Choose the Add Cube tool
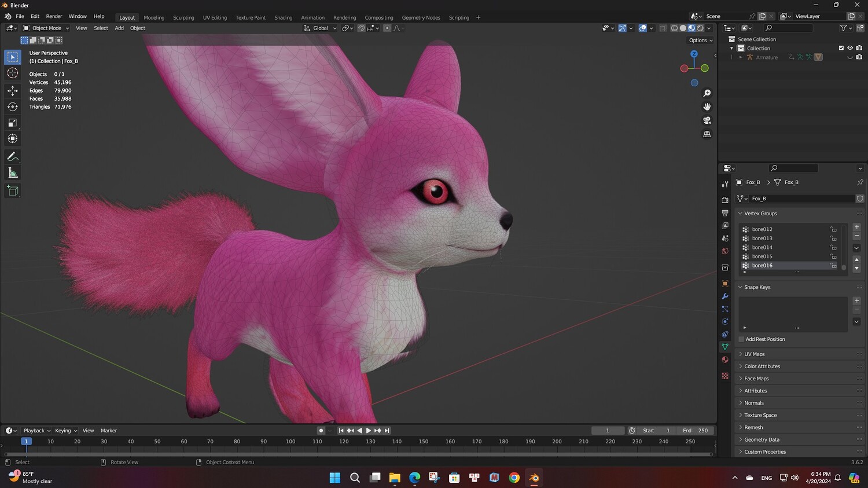 pos(12,190)
